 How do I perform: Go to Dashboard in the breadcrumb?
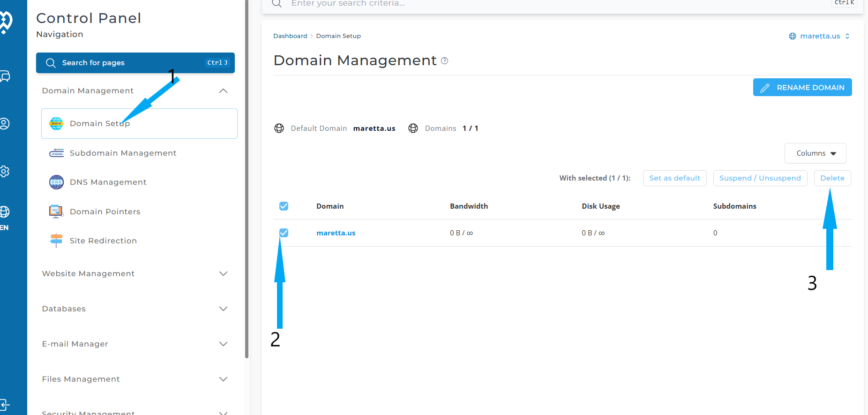pos(290,36)
